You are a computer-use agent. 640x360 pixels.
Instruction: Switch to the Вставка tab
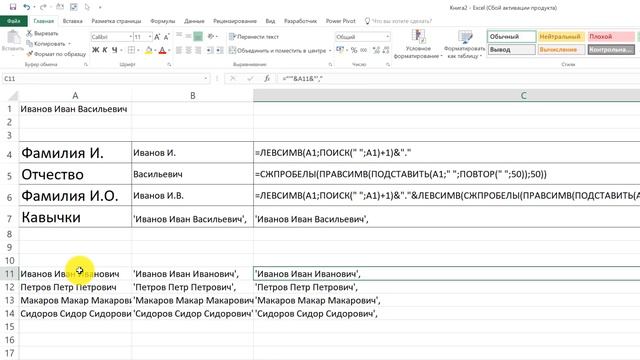[x=73, y=21]
